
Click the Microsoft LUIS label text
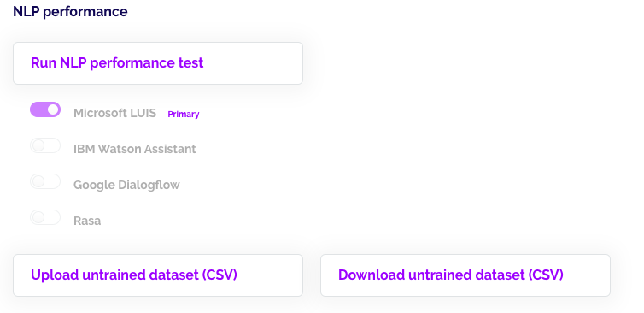(115, 113)
